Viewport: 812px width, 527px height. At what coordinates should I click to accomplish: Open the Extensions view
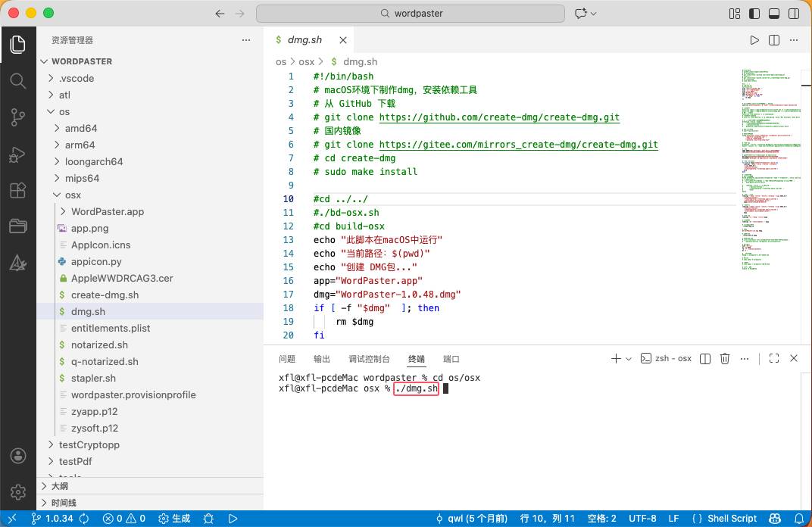point(17,191)
